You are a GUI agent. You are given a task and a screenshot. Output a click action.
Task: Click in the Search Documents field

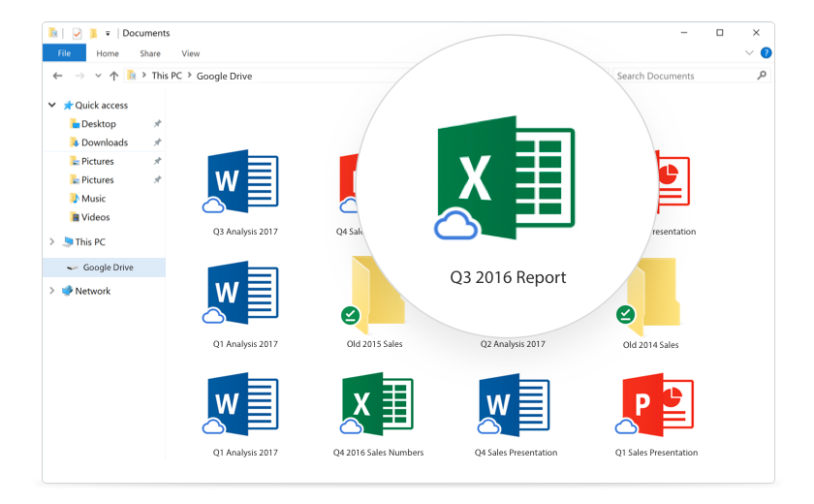(692, 76)
